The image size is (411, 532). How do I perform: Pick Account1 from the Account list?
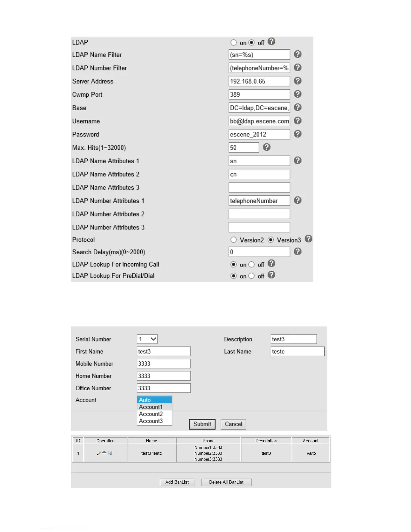tap(154, 407)
